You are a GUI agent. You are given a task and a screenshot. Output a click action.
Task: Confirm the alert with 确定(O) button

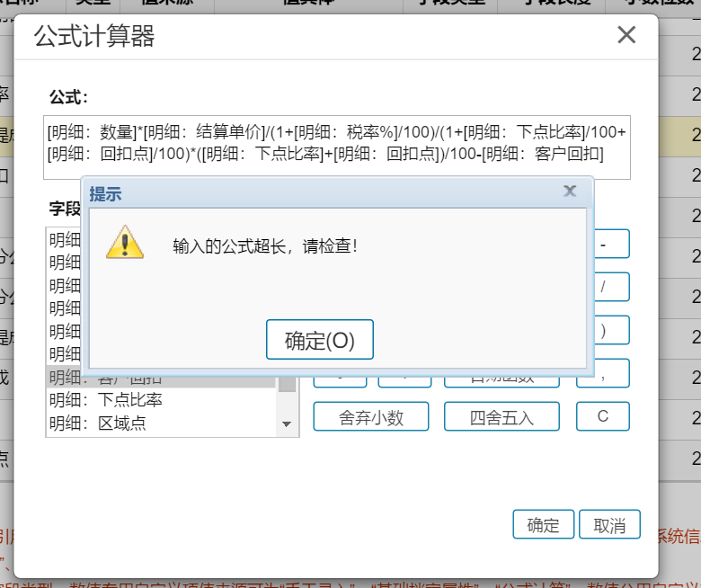click(320, 339)
